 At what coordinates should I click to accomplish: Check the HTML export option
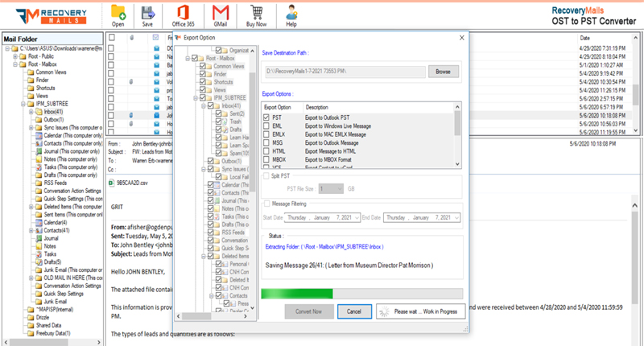point(266,151)
